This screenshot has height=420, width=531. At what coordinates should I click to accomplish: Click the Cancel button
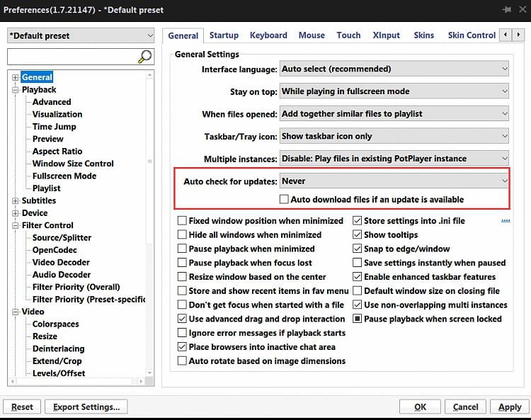pyautogui.click(x=465, y=407)
